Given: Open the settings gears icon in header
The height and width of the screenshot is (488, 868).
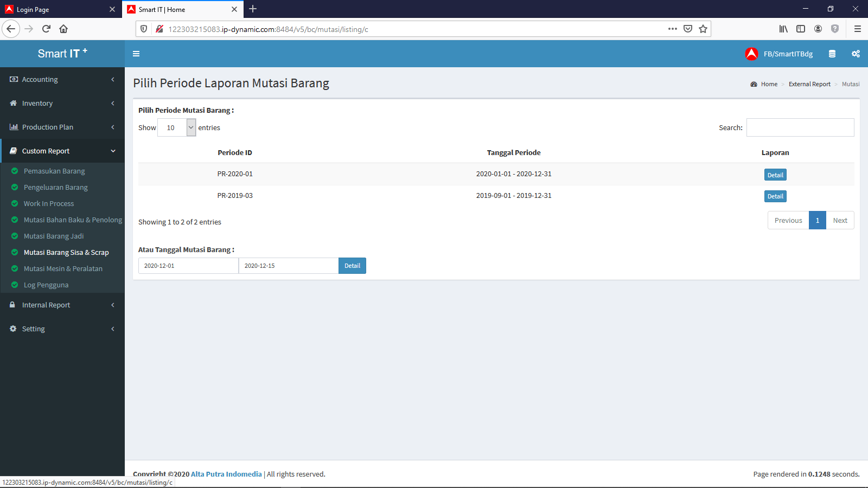Looking at the screenshot, I should click(856, 54).
